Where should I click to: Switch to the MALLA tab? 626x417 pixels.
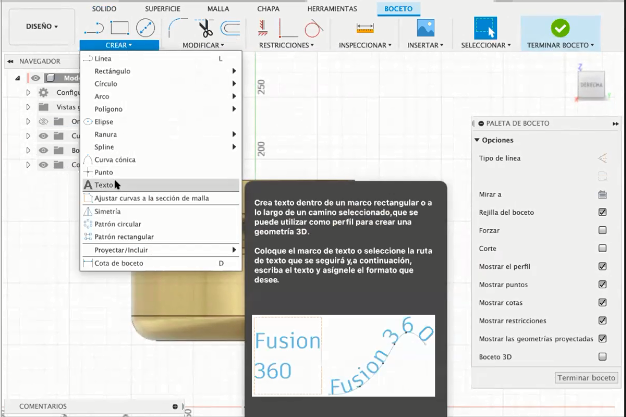(218, 9)
